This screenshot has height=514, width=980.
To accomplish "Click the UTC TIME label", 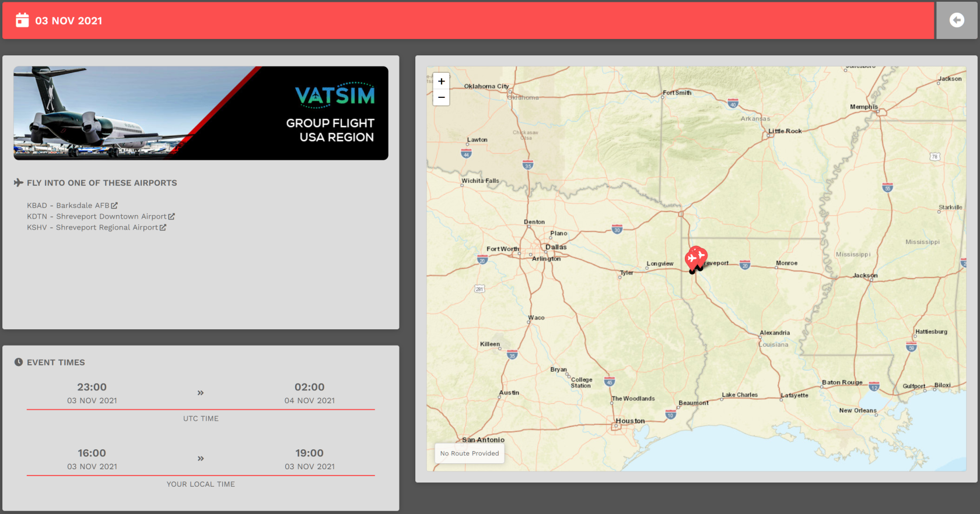I will tap(201, 418).
